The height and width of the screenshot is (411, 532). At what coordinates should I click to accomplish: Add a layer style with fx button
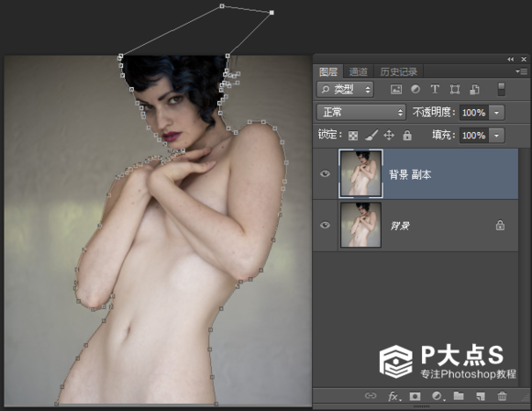[393, 396]
